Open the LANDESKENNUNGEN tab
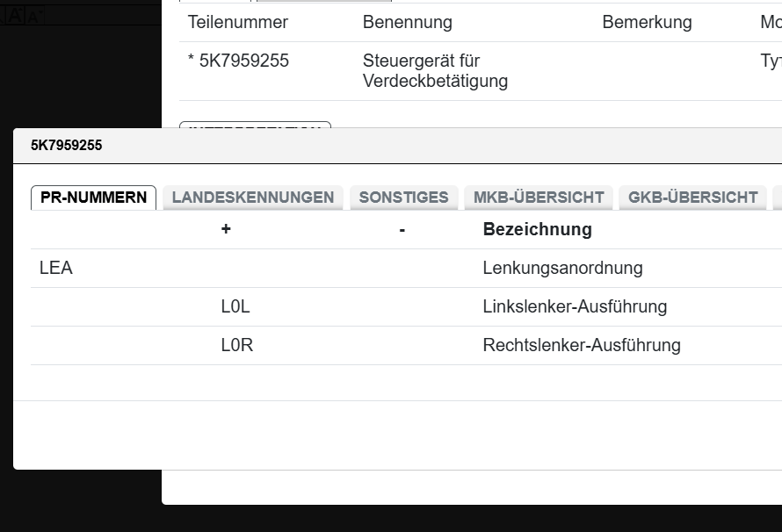Viewport: 782px width, 532px height. tap(253, 198)
